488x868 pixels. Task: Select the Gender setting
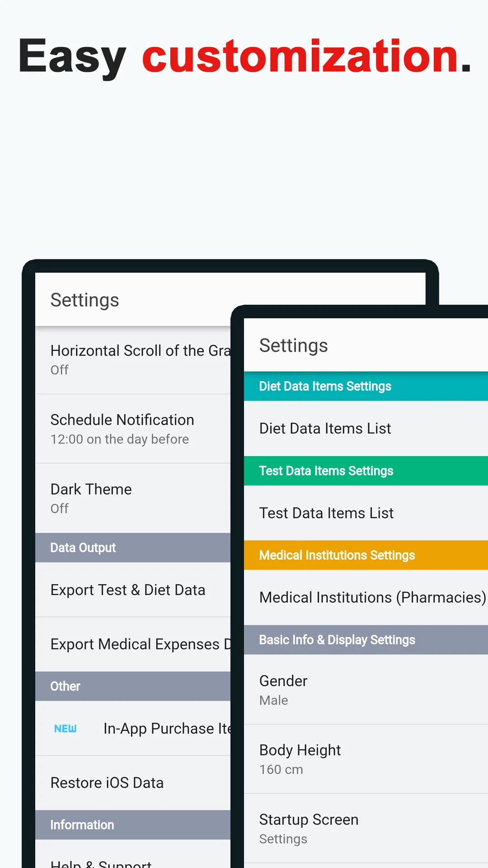point(366,689)
